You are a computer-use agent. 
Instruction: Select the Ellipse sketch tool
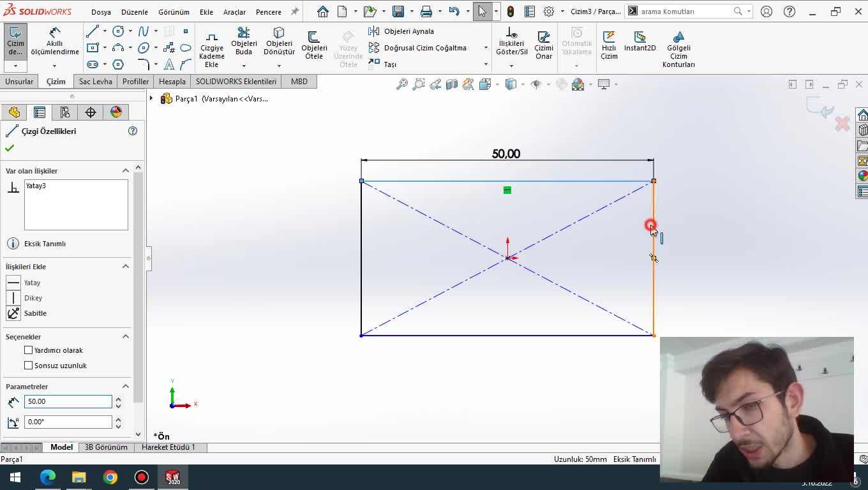click(144, 48)
